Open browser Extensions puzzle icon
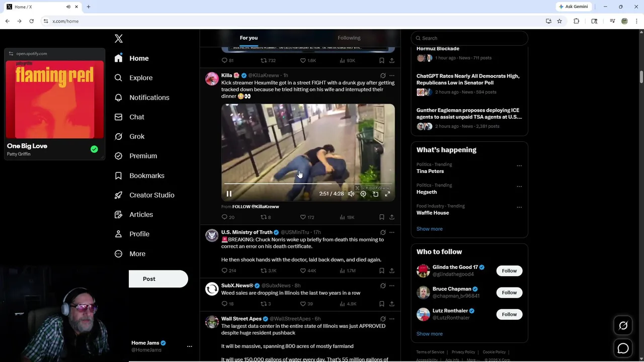Screen dimensions: 644x362 click(577, 21)
